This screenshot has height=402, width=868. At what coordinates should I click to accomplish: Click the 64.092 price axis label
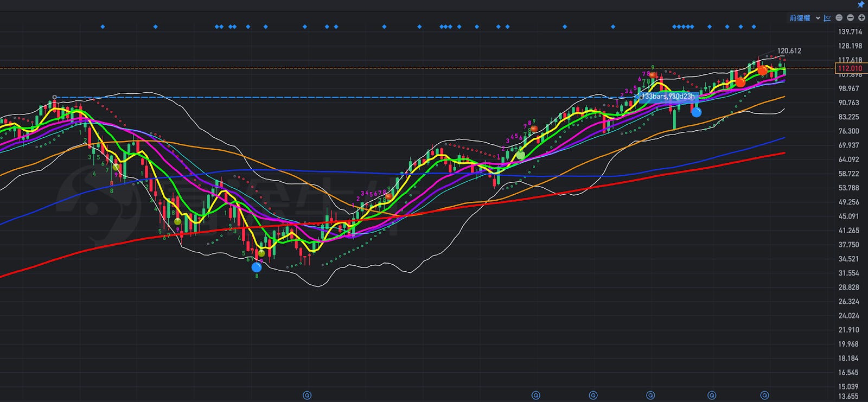[849, 159]
